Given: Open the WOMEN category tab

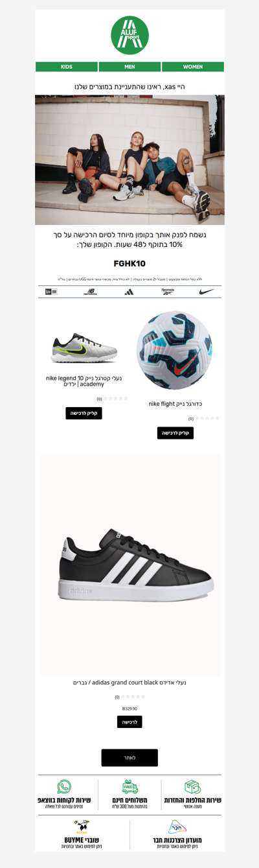Looking at the screenshot, I should (193, 67).
